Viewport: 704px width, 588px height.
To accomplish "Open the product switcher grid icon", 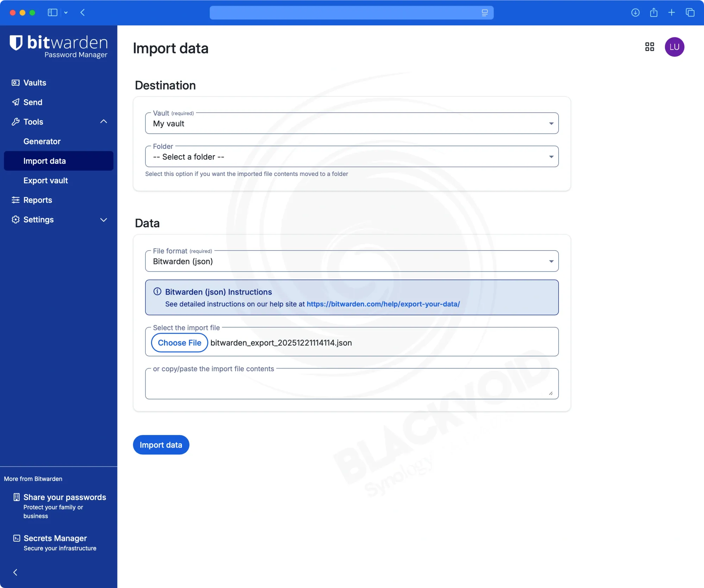I will (649, 47).
